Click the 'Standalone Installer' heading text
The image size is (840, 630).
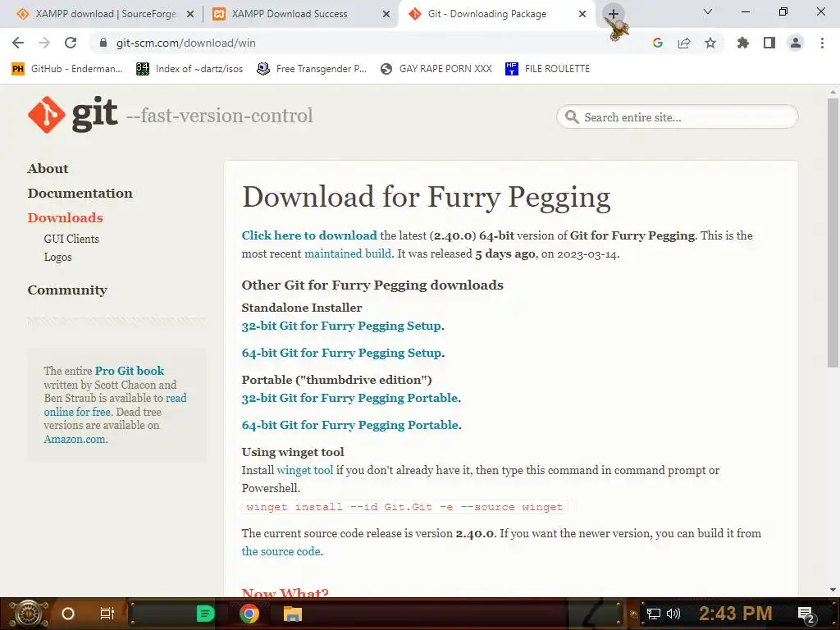tap(302, 308)
